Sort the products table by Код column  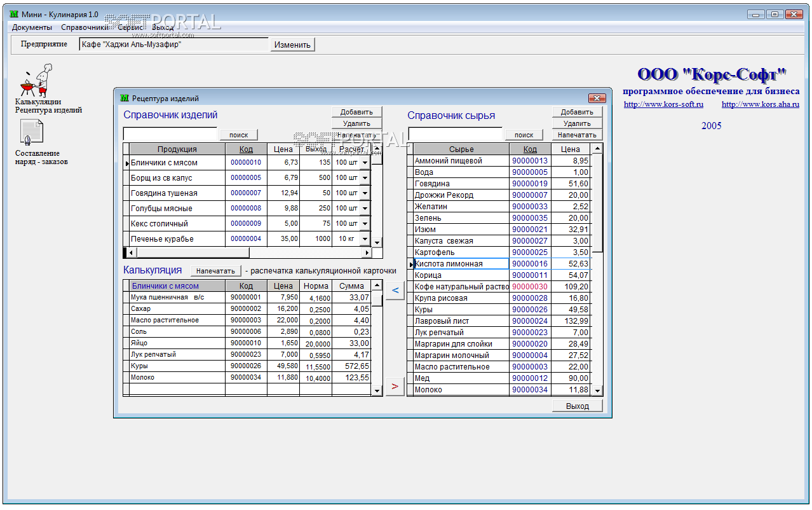(x=246, y=149)
